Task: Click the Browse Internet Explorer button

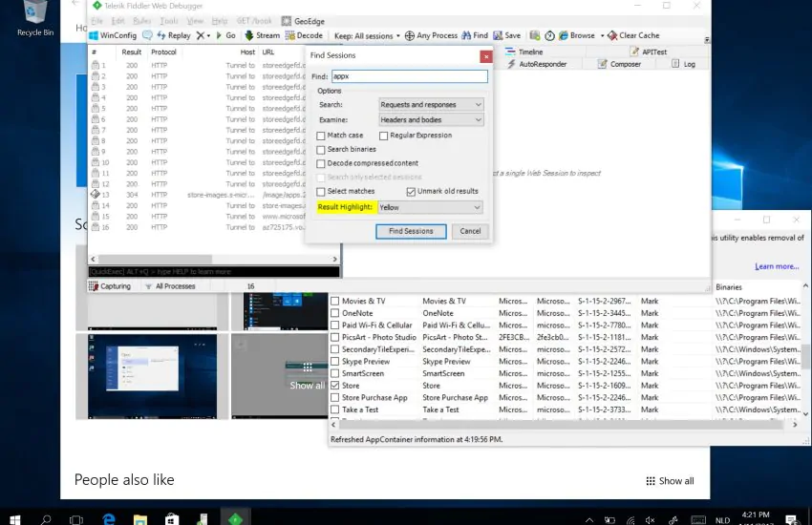Action: 577,35
